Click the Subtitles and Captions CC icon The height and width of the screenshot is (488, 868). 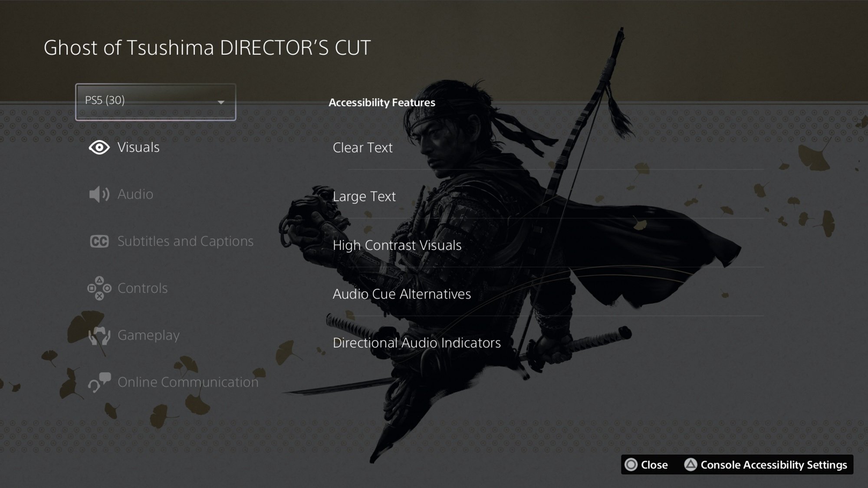click(x=99, y=241)
